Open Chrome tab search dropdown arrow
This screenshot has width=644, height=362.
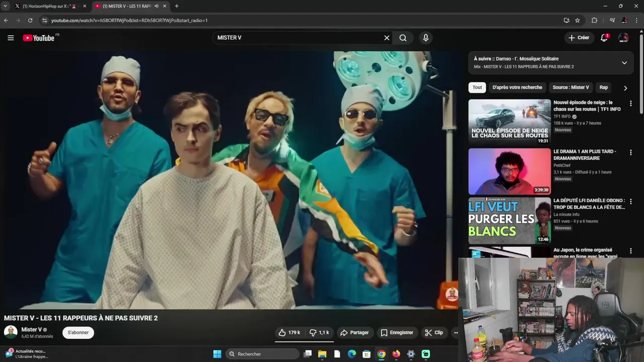coord(5,6)
